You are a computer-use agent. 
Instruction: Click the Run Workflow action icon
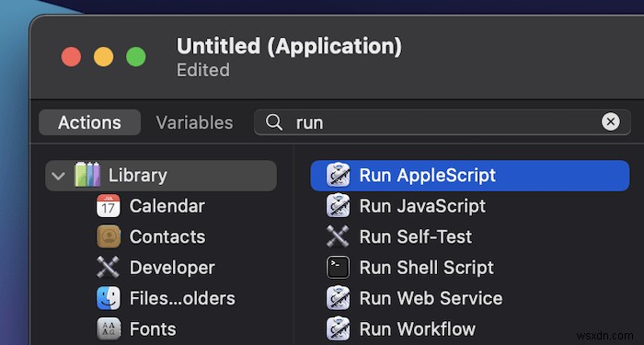tap(338, 329)
